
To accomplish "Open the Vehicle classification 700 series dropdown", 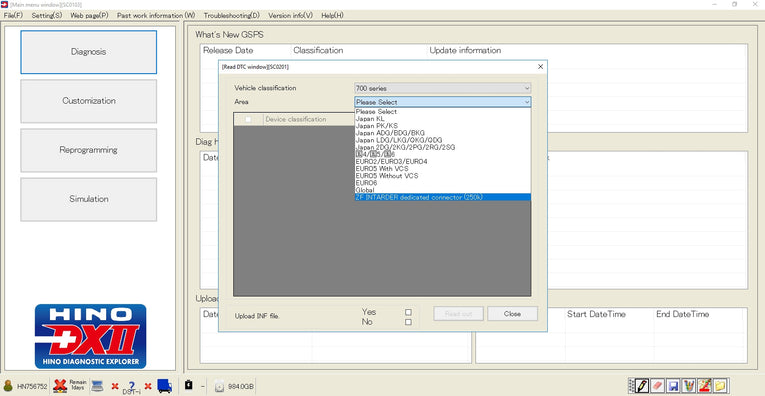I will click(x=443, y=88).
